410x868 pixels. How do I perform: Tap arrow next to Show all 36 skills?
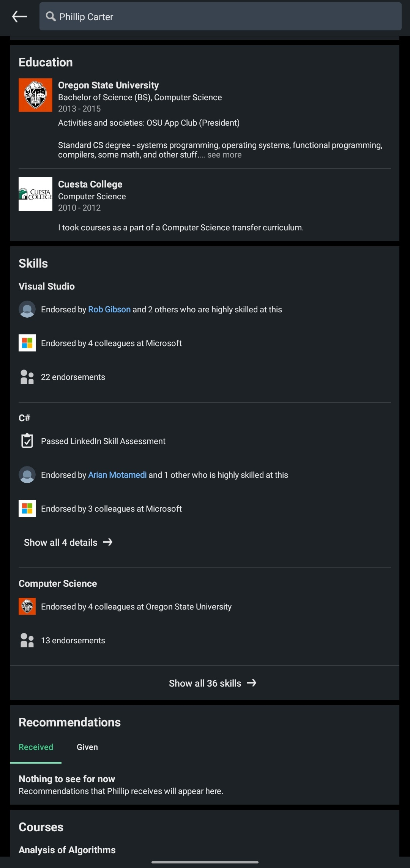pyautogui.click(x=252, y=683)
